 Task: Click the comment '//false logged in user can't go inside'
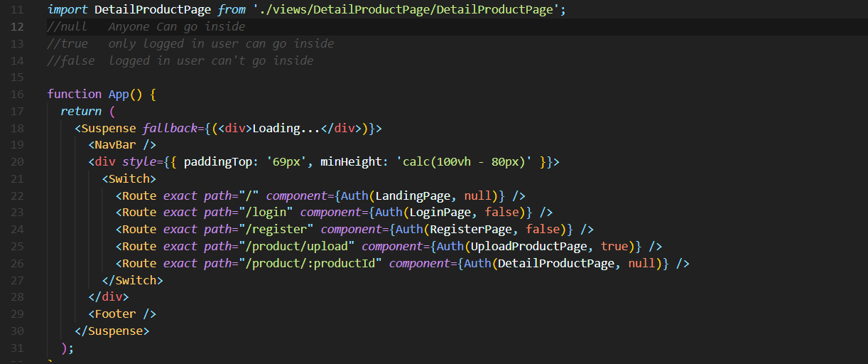coord(180,61)
